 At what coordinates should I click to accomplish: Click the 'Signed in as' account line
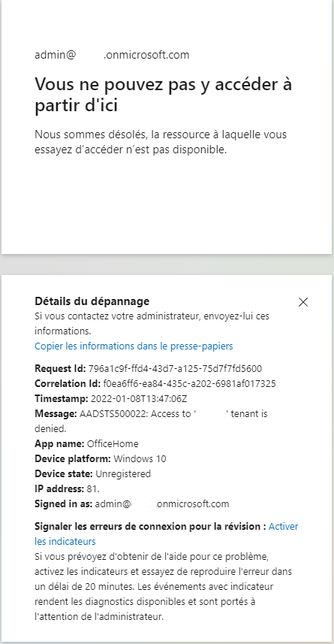131,504
